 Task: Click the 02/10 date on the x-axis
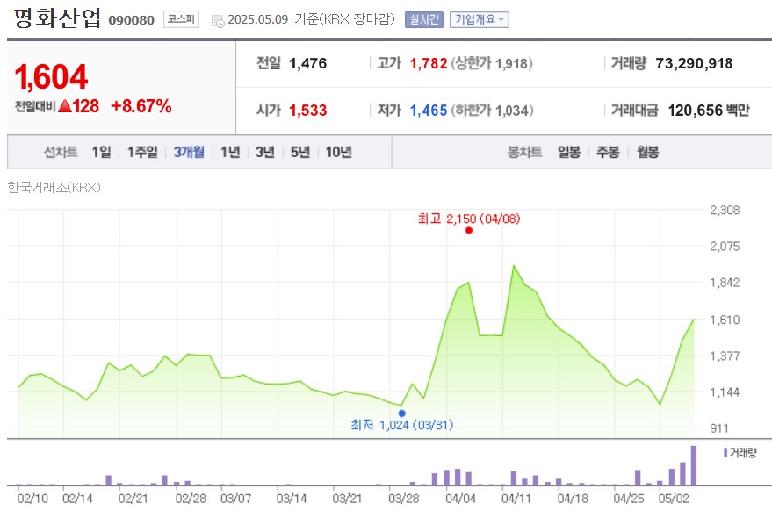click(x=32, y=499)
